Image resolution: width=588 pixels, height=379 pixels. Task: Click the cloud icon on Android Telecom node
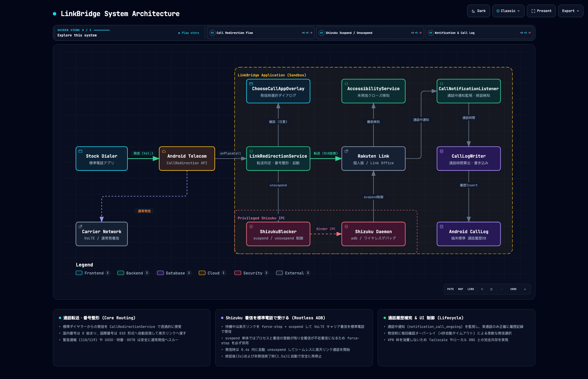(x=164, y=151)
